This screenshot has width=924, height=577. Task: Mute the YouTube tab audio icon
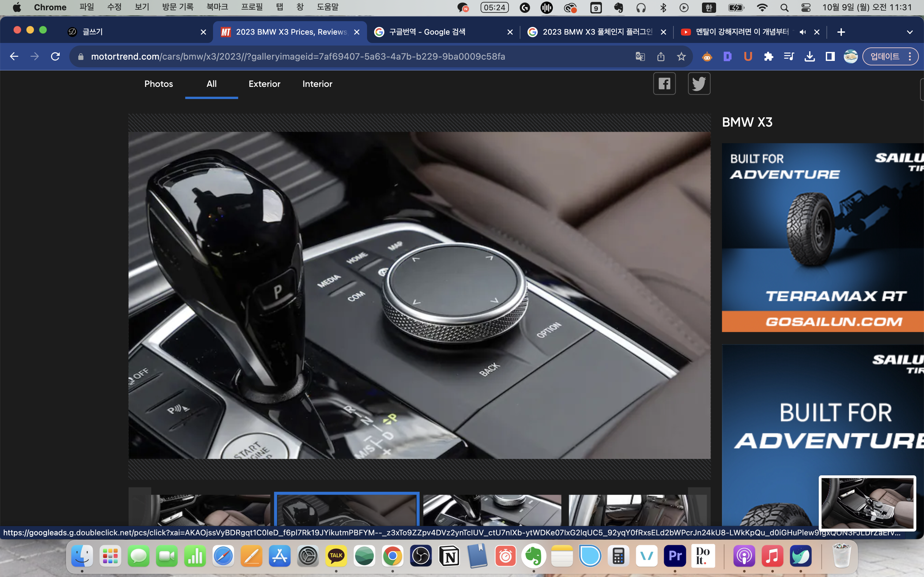(x=803, y=32)
